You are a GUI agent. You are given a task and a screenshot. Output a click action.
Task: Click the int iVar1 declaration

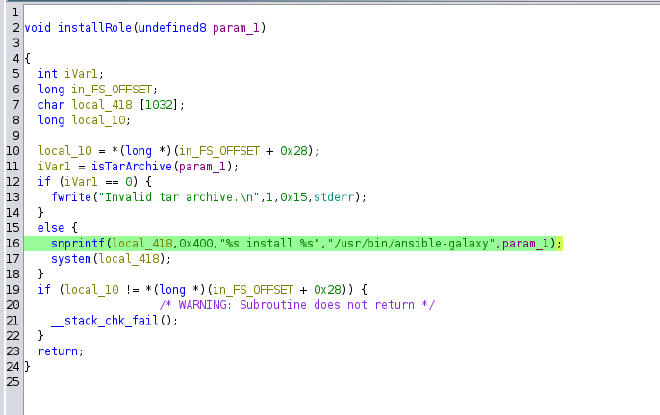point(71,74)
